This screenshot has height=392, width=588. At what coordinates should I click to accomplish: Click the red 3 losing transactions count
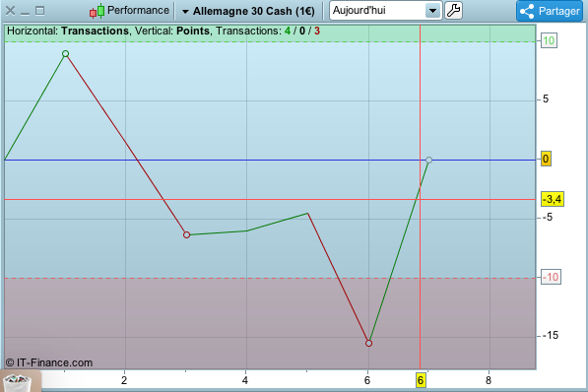tap(317, 31)
